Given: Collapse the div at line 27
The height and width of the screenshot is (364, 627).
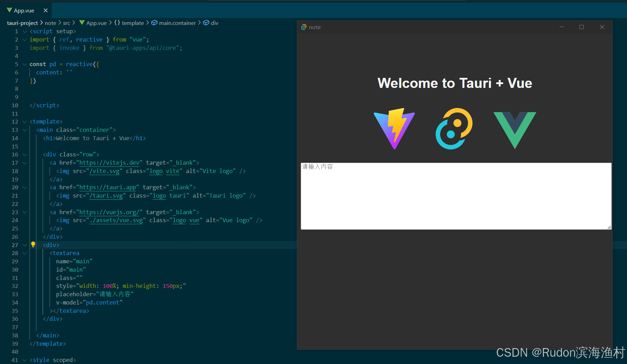Looking at the screenshot, I should 25,245.
